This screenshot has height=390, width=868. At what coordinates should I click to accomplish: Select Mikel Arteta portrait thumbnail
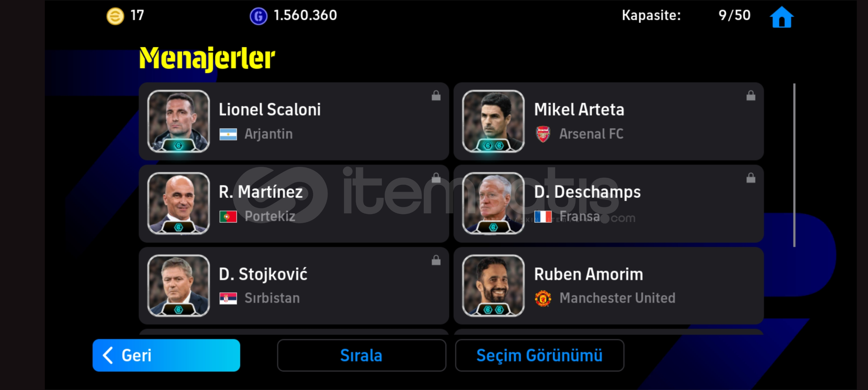click(x=493, y=121)
